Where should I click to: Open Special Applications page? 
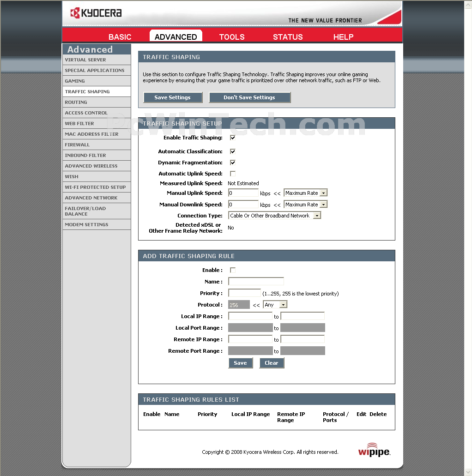[x=97, y=71]
